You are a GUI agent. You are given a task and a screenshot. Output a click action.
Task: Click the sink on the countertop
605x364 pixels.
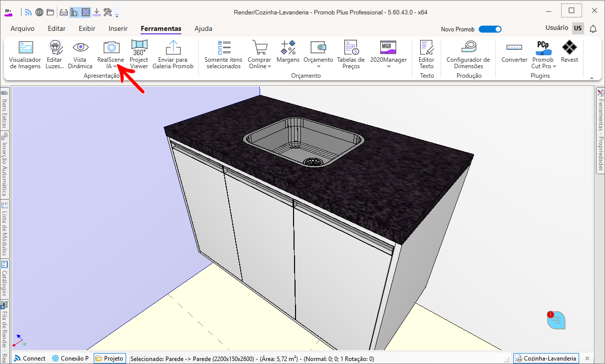[x=303, y=142]
